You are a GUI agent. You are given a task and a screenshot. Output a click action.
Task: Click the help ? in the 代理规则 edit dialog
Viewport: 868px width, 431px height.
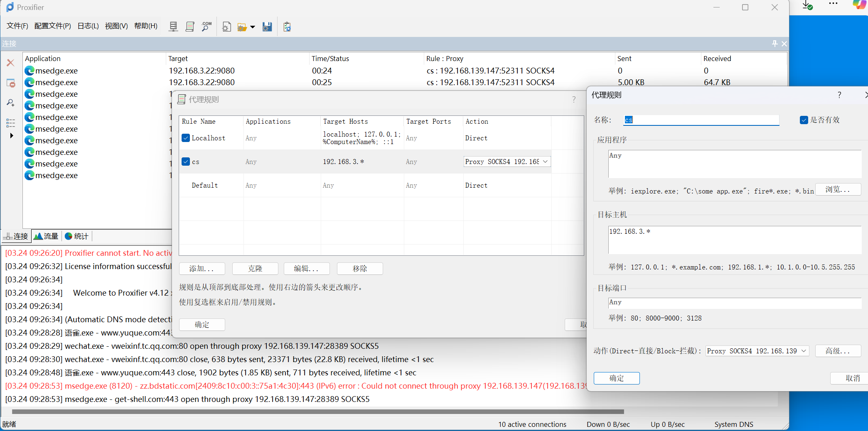point(839,95)
